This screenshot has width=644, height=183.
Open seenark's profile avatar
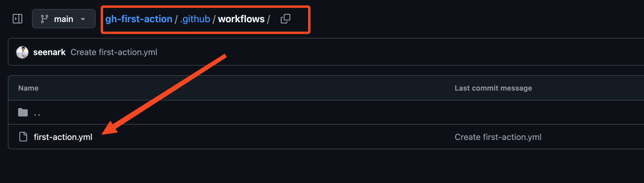[22, 52]
